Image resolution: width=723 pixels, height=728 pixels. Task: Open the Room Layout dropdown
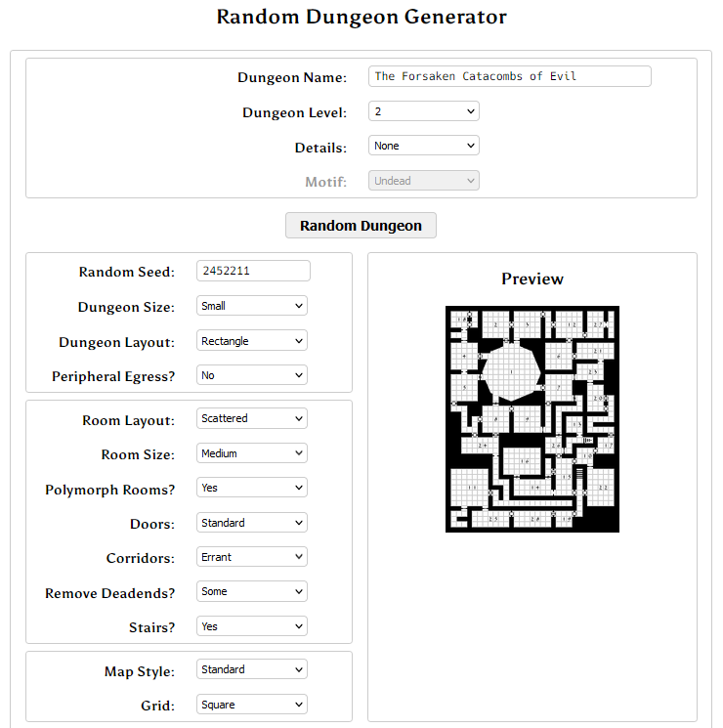tap(252, 418)
